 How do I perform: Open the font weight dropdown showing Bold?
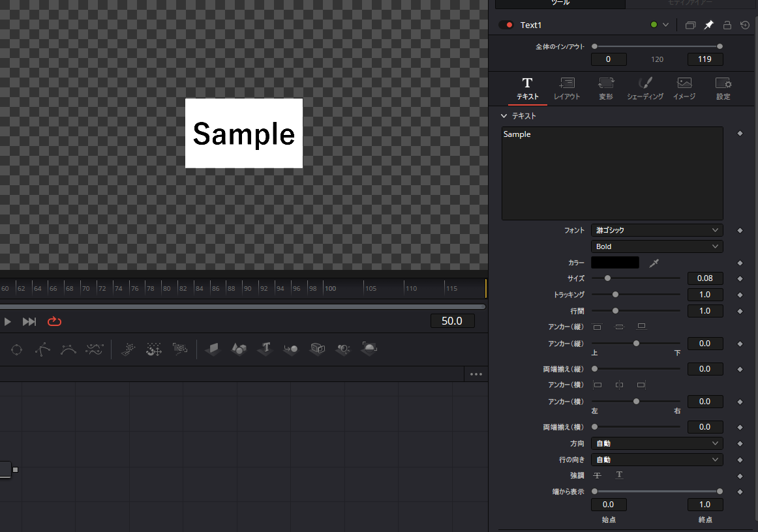656,246
